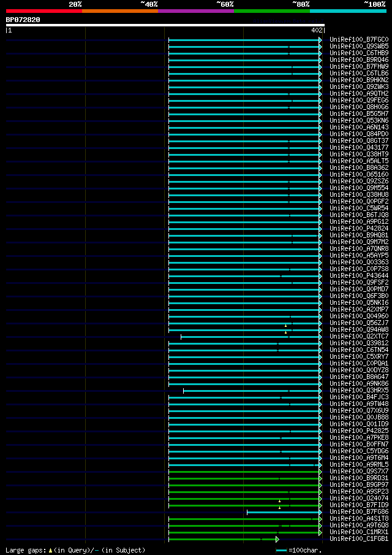
Task: Click the cyan arrowhead ending the UniRef100_Q2XTC7 alignment
Action: [320, 337]
